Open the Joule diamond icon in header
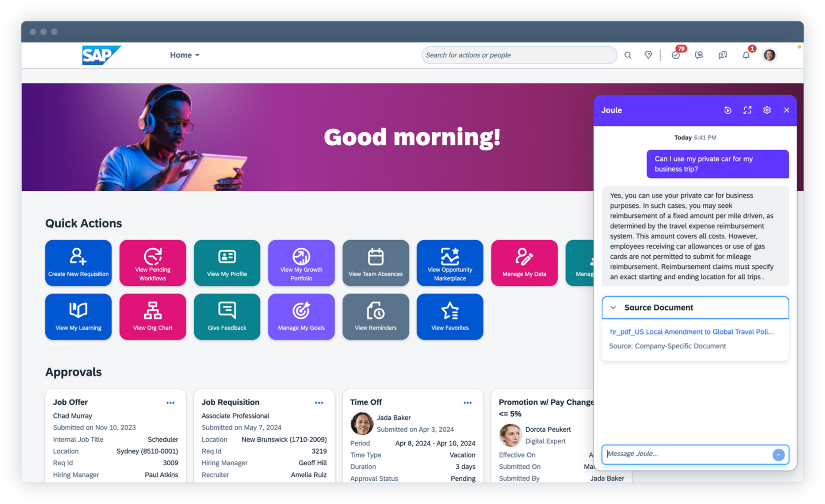This screenshot has width=825, height=504. tap(648, 55)
